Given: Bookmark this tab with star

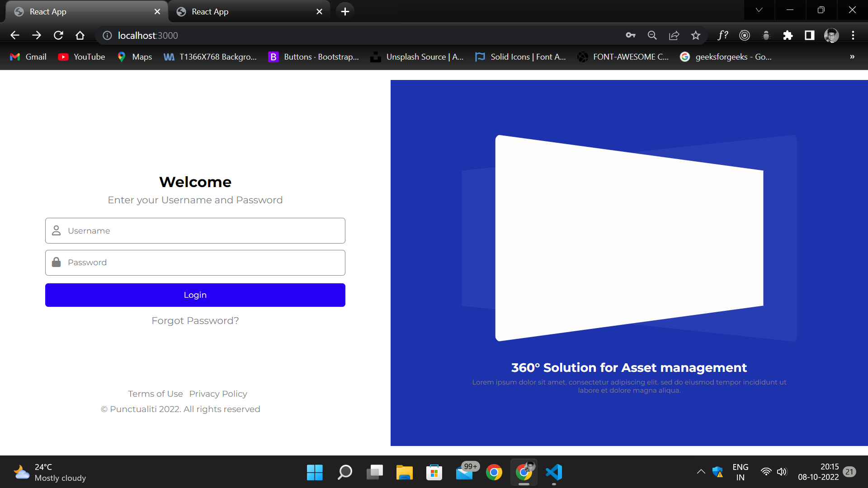Looking at the screenshot, I should (696, 35).
